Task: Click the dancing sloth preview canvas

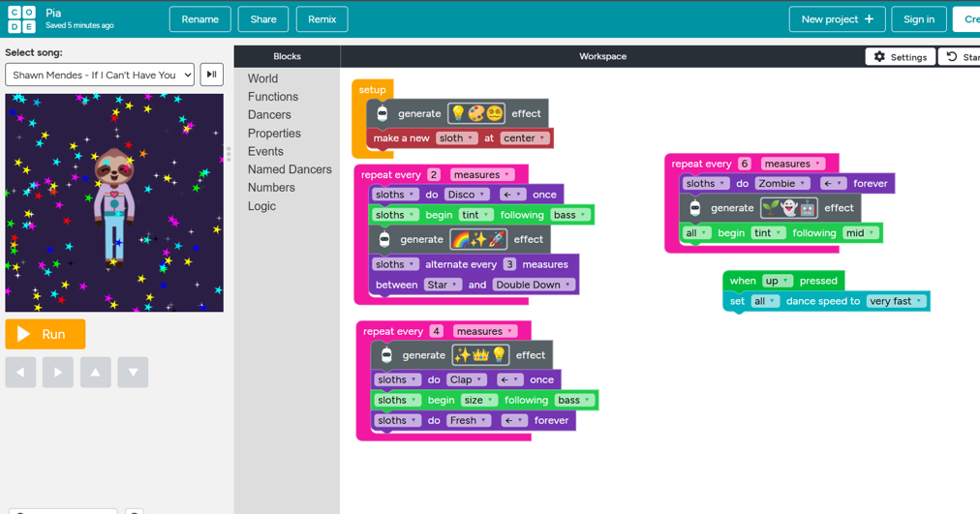Action: pyautogui.click(x=114, y=202)
